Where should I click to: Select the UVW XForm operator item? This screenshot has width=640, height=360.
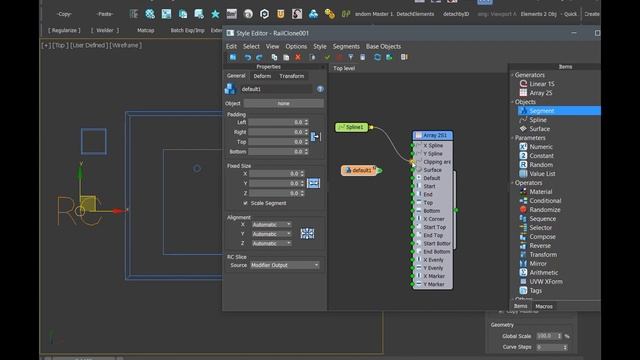(541, 281)
